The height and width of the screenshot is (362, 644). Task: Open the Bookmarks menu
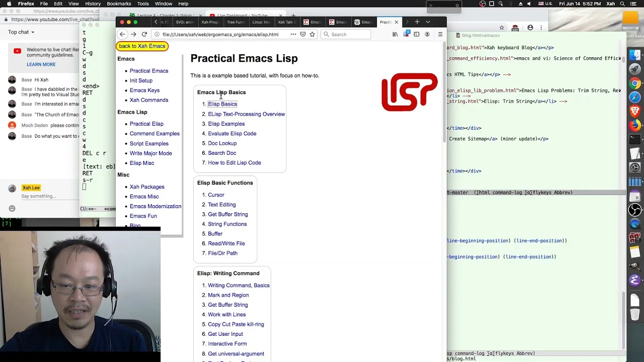(119, 4)
